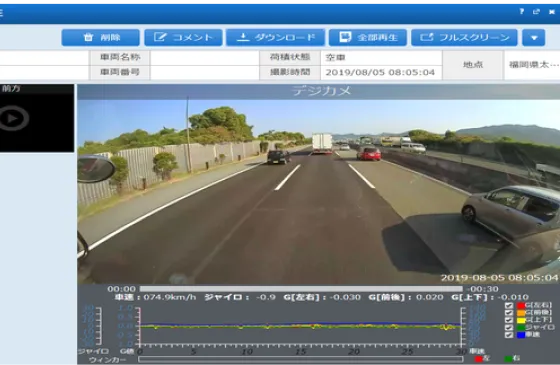Click the ダウンロード download button

(275, 38)
